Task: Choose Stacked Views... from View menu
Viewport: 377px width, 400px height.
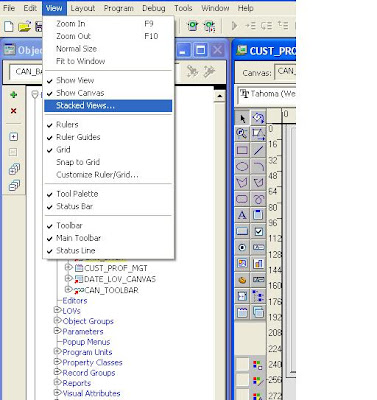Action: [x=108, y=106]
